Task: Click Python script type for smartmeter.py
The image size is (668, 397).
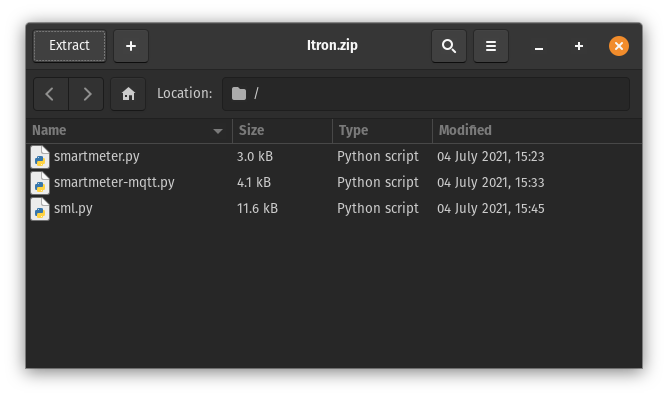Action: click(378, 157)
